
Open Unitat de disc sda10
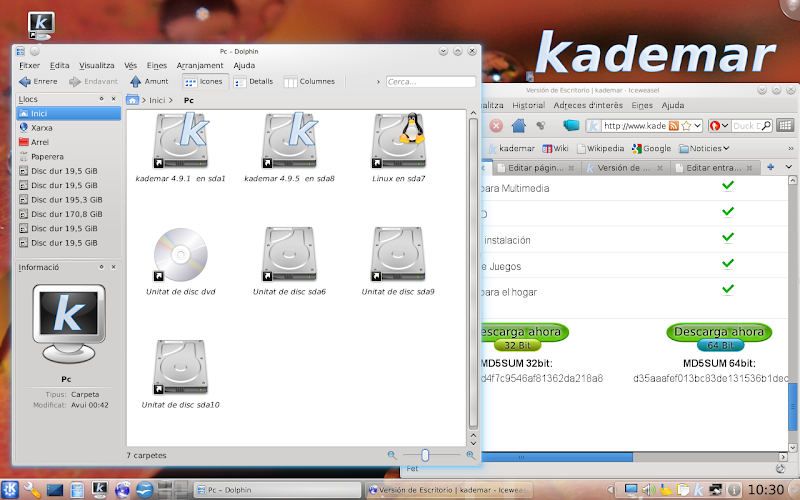pyautogui.click(x=181, y=374)
